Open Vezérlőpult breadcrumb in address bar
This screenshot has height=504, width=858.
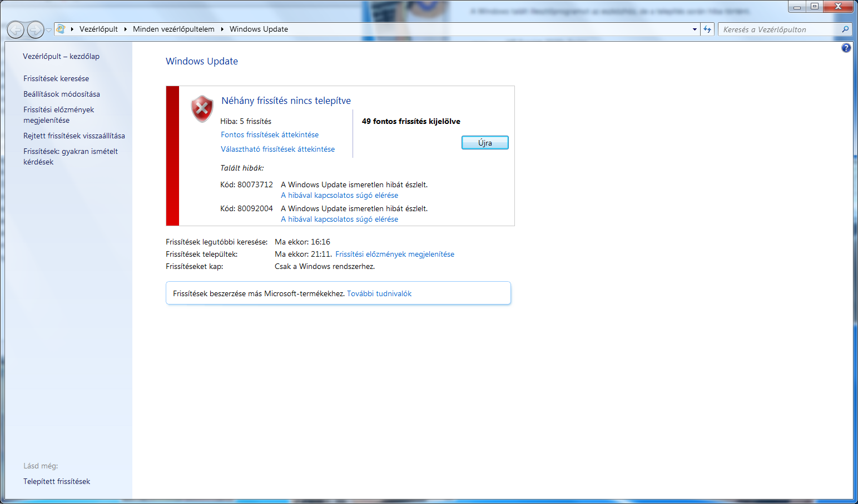(98, 29)
